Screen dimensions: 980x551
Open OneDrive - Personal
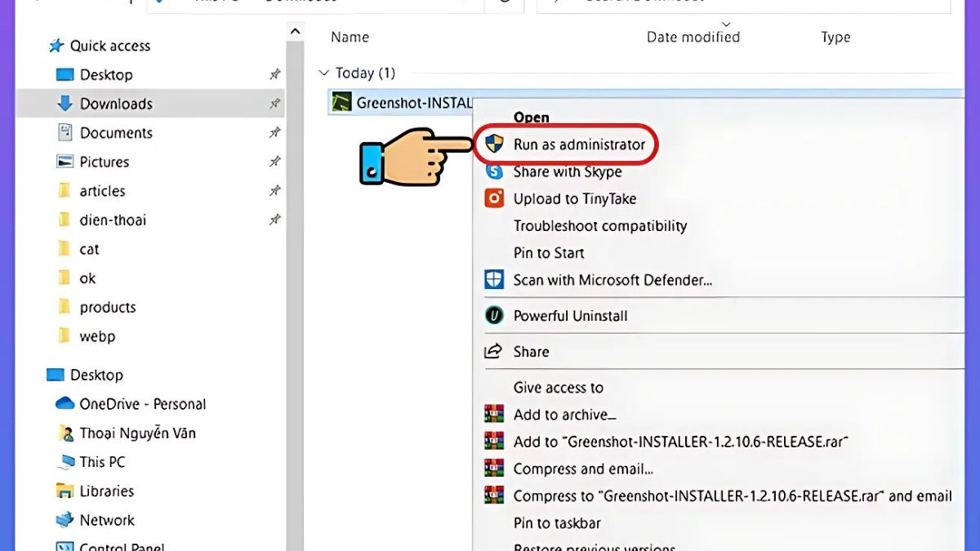pyautogui.click(x=142, y=403)
